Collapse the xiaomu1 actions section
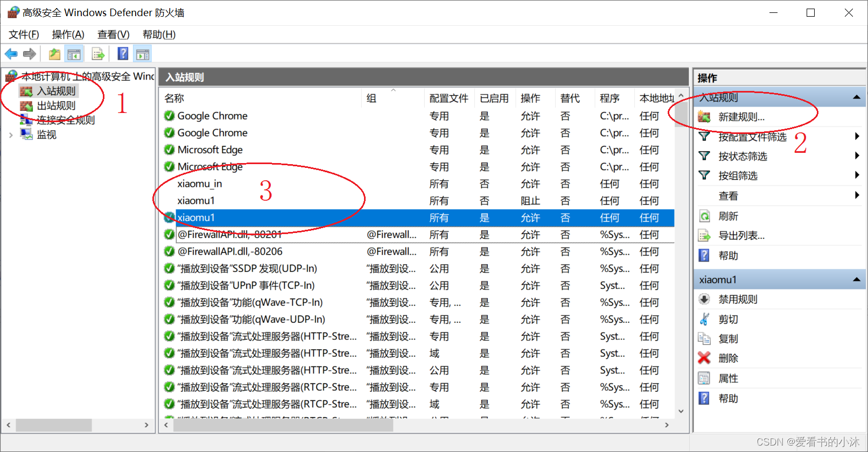This screenshot has width=868, height=452. pyautogui.click(x=856, y=279)
